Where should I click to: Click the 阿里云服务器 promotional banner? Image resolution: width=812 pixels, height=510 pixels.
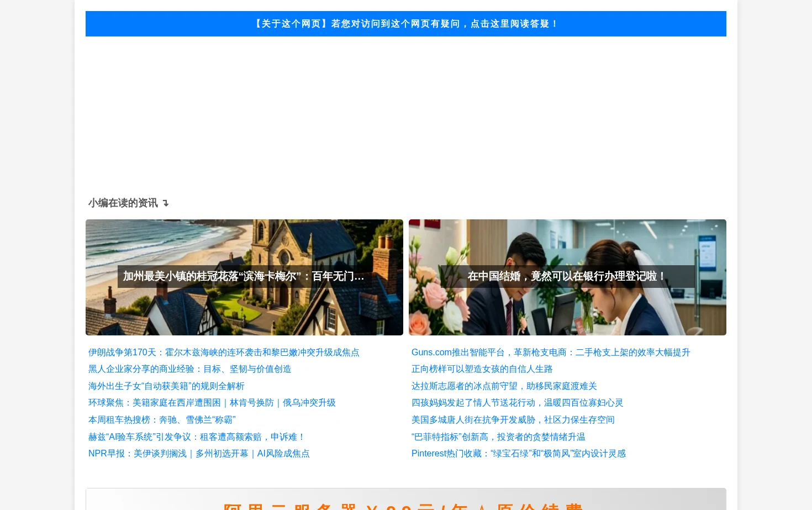tap(406, 500)
